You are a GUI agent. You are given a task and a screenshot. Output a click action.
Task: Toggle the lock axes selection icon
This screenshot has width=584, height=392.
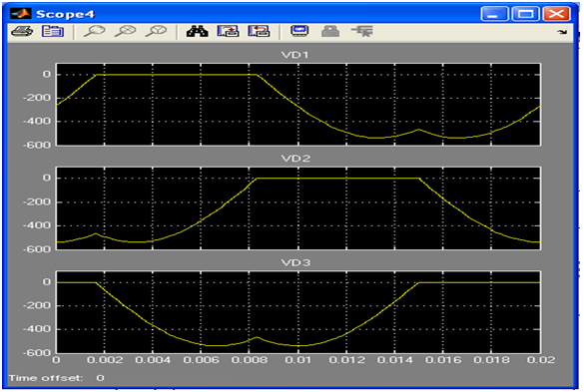(x=330, y=31)
